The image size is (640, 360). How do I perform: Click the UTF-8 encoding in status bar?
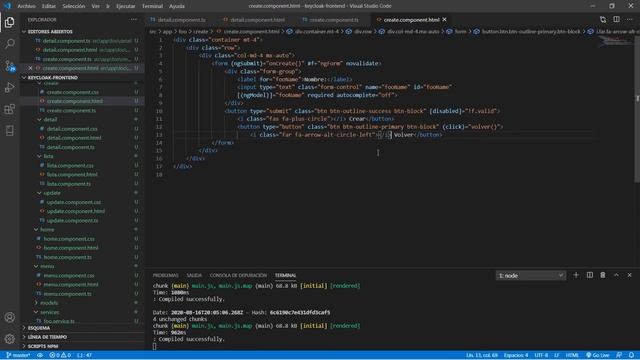pos(541,355)
